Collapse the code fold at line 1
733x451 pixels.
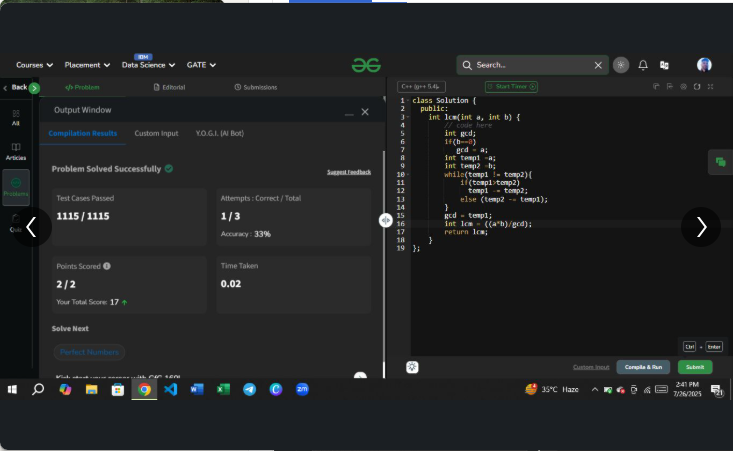(x=408, y=100)
